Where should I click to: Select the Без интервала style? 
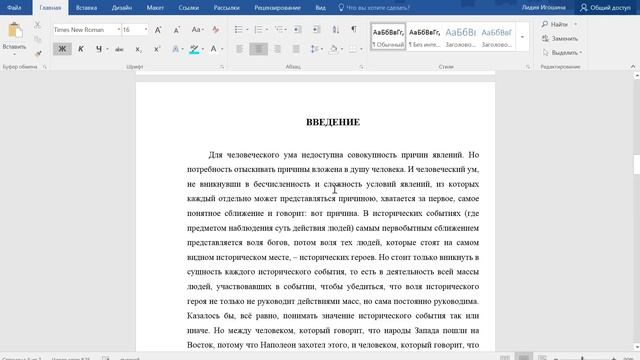[x=424, y=36]
